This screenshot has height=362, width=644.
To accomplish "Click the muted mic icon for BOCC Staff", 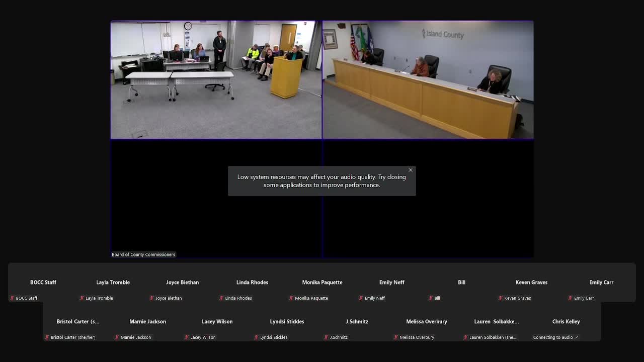I will tap(12, 298).
